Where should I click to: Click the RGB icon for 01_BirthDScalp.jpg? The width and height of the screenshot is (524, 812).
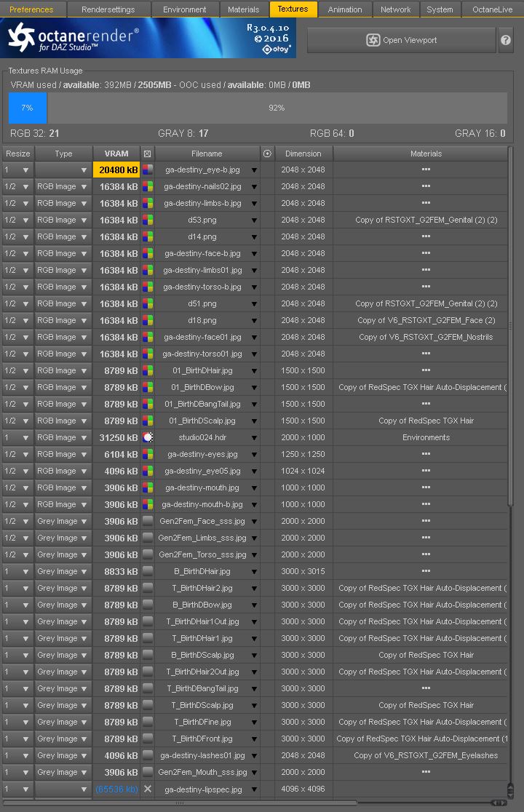[148, 421]
